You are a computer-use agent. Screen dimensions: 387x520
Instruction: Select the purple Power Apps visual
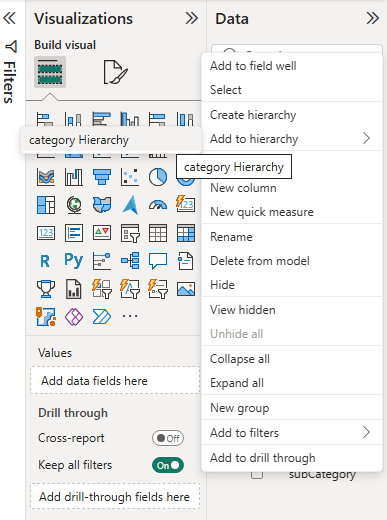(x=74, y=317)
